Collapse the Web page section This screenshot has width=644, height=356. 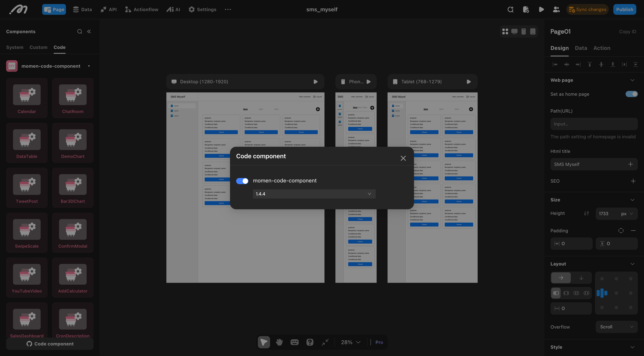coord(632,80)
